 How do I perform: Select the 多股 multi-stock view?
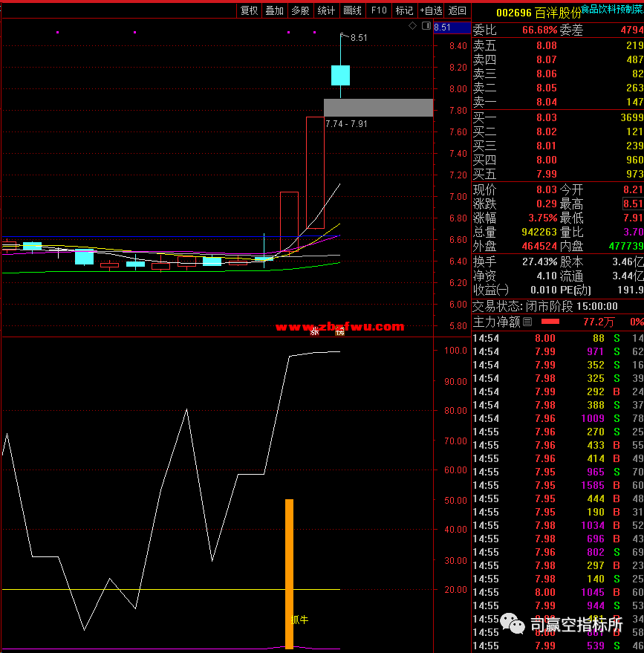pos(300,10)
